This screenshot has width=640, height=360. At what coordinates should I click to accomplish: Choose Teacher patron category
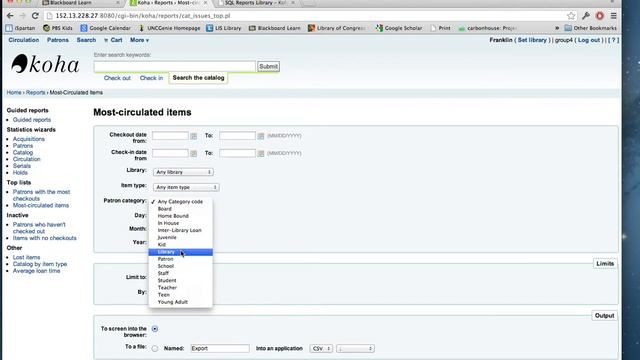coord(180,288)
